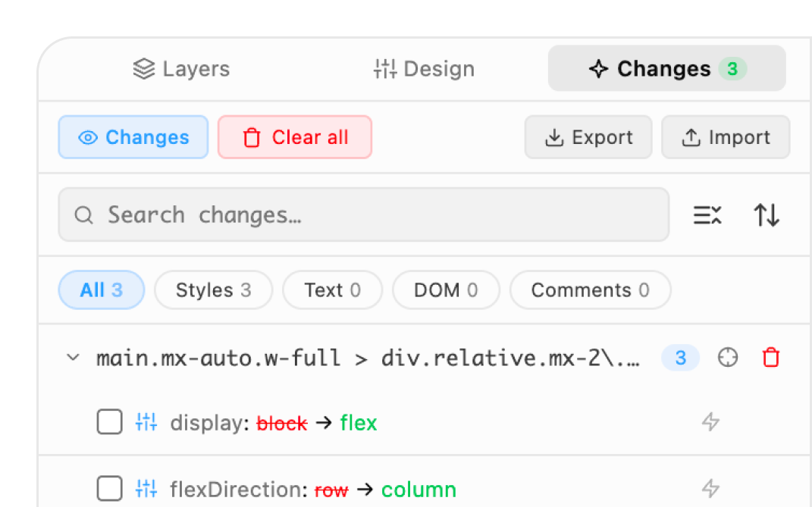Check the display block to flex checkbox
This screenshot has height=507, width=812.
[x=109, y=421]
